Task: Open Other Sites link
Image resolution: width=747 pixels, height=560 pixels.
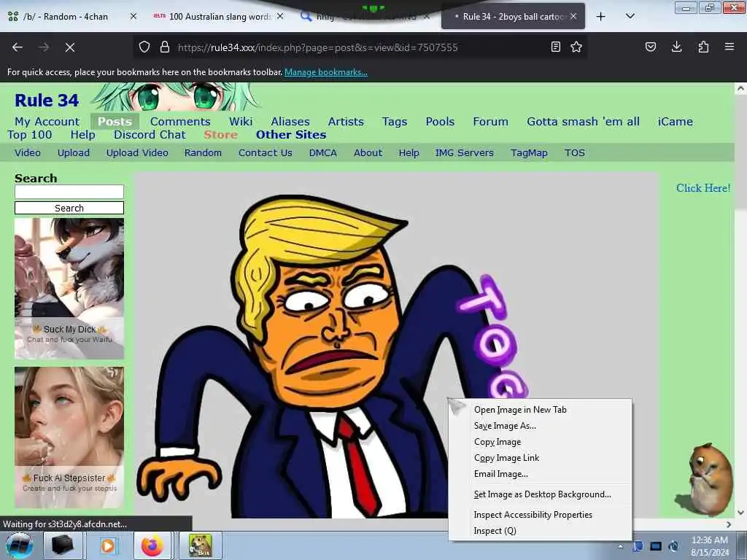Action: (x=291, y=135)
